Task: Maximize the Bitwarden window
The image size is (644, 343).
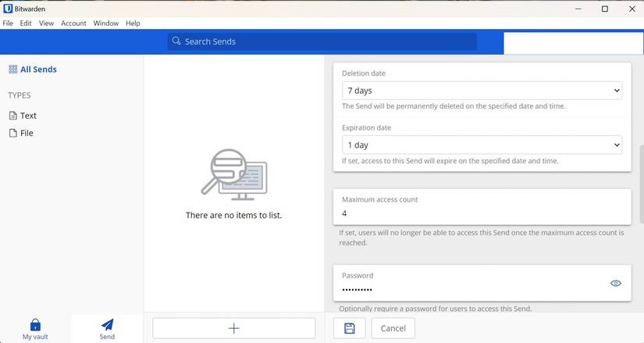Action: click(604, 9)
